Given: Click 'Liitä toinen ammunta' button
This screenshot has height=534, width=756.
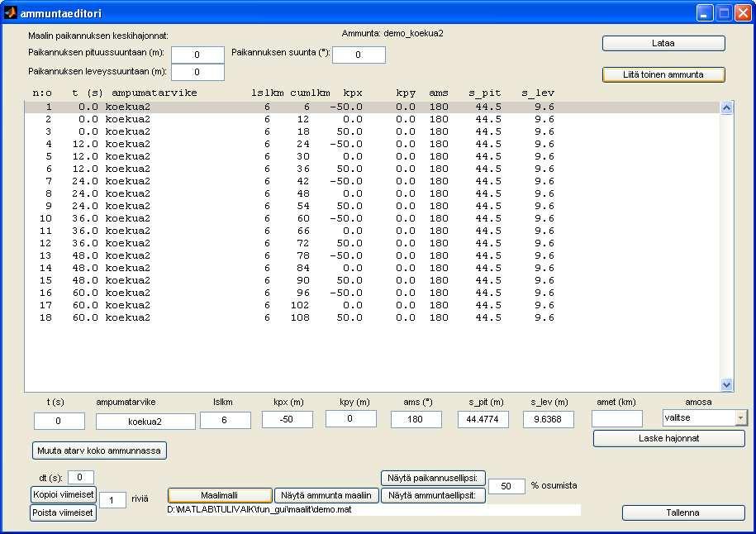Looking at the screenshot, I should click(663, 74).
